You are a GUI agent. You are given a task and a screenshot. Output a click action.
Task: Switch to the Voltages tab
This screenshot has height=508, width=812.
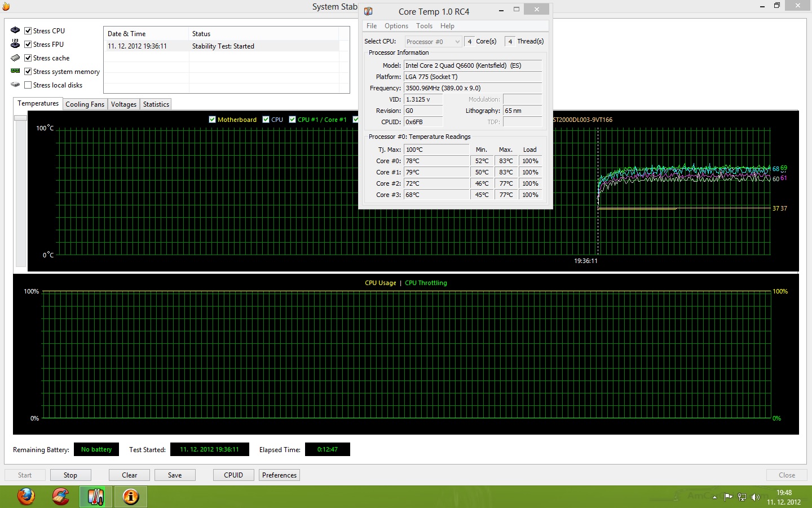tap(123, 104)
